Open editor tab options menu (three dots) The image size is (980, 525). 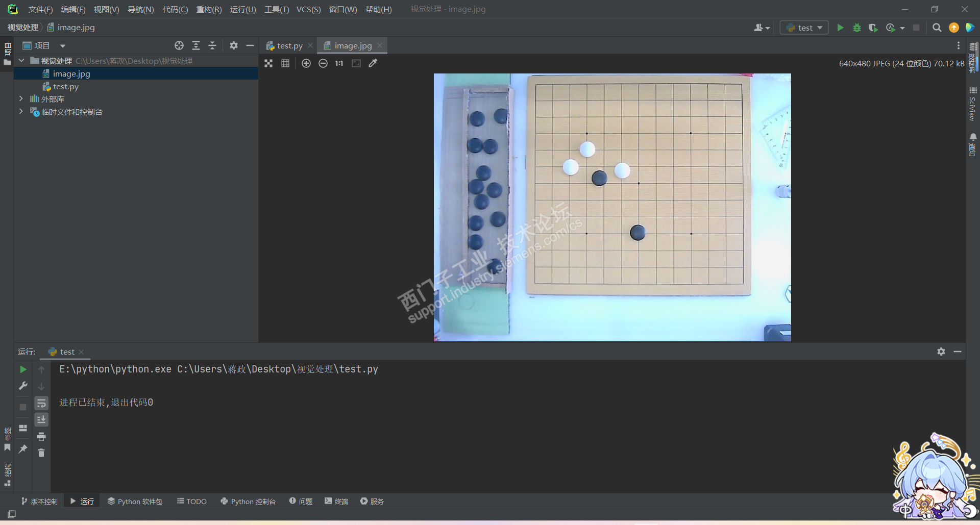tap(959, 45)
